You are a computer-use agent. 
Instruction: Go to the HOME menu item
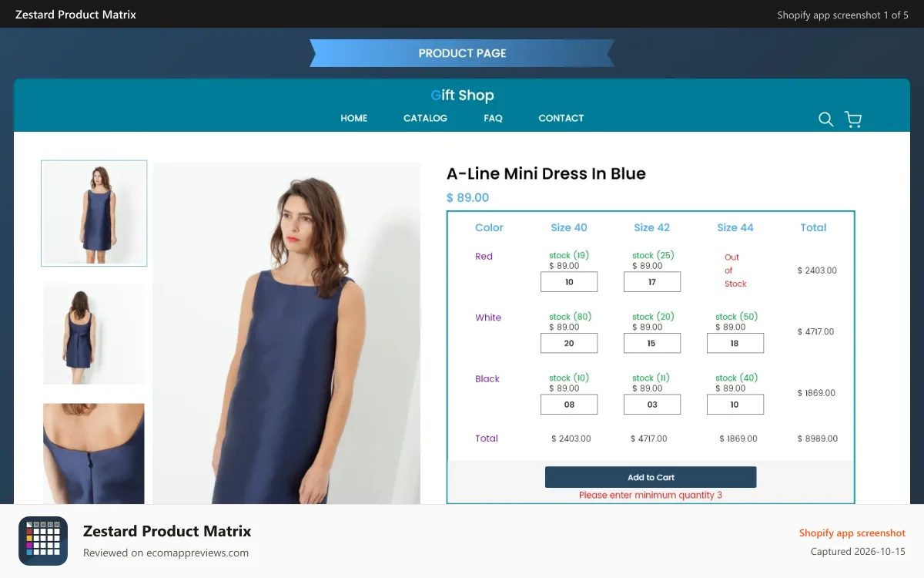[354, 118]
